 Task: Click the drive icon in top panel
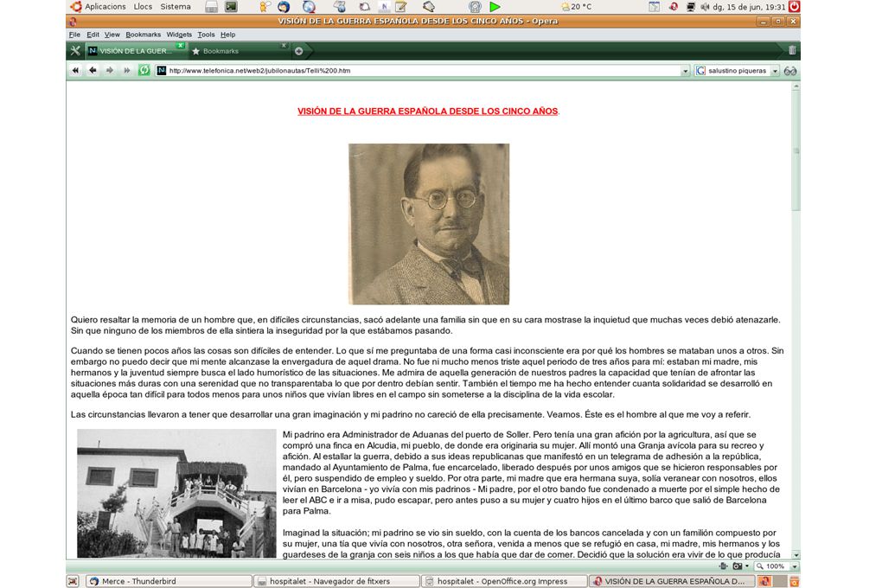tap(212, 7)
